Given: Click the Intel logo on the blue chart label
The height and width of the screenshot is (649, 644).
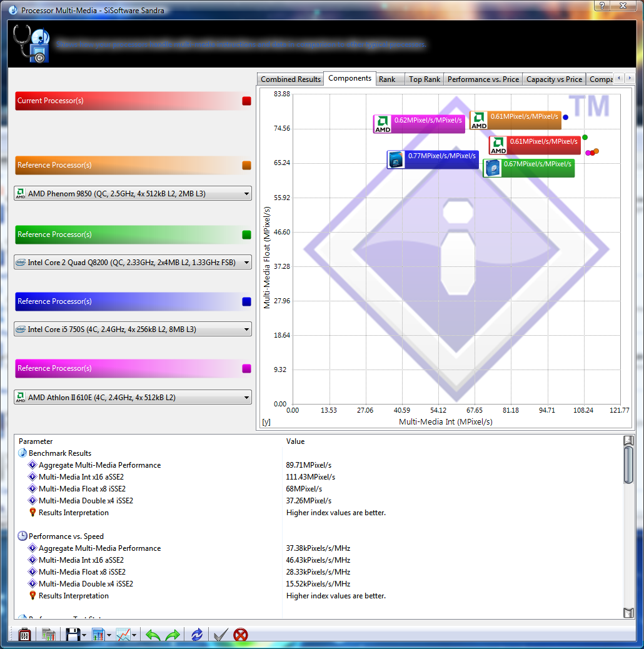Looking at the screenshot, I should (x=396, y=160).
